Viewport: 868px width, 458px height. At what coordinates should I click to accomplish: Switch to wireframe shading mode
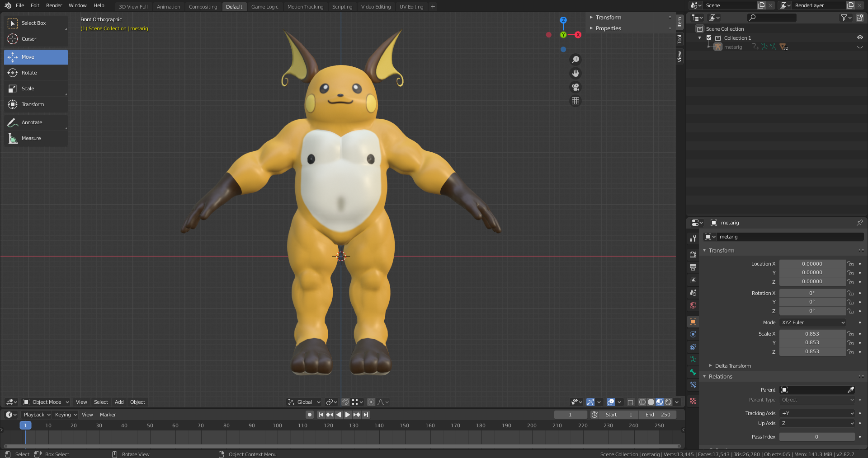click(642, 402)
